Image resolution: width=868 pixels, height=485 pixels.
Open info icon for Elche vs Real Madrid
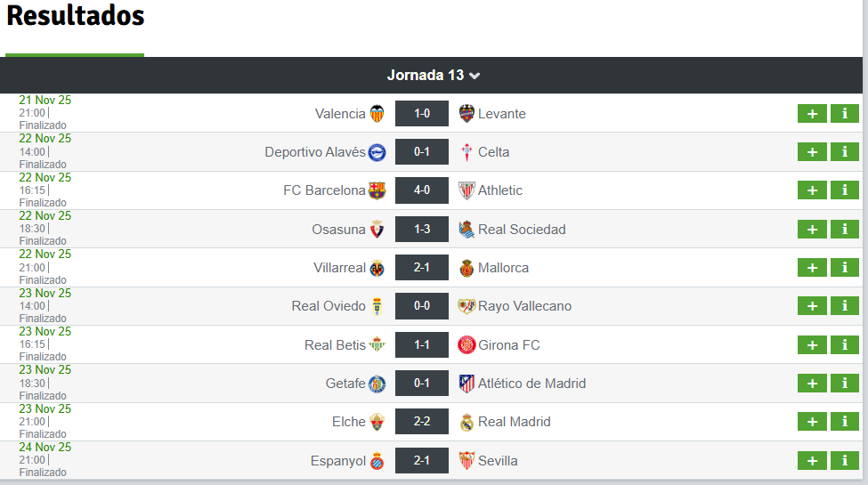click(845, 422)
